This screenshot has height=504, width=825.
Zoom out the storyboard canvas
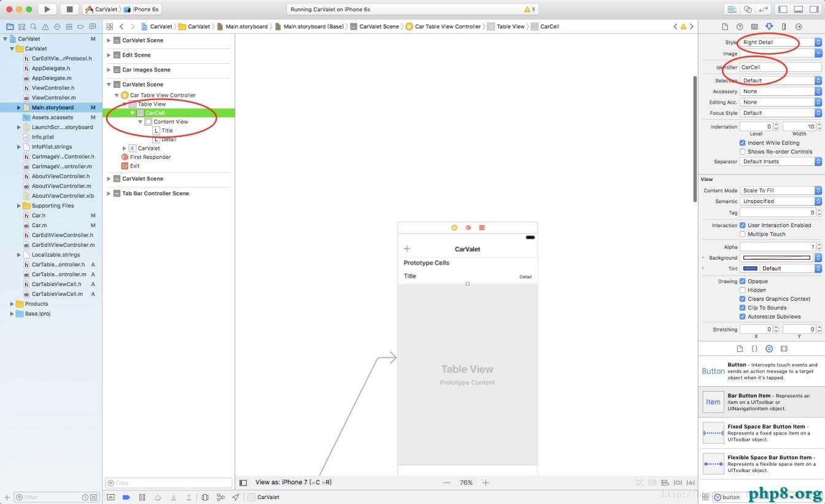(447, 483)
